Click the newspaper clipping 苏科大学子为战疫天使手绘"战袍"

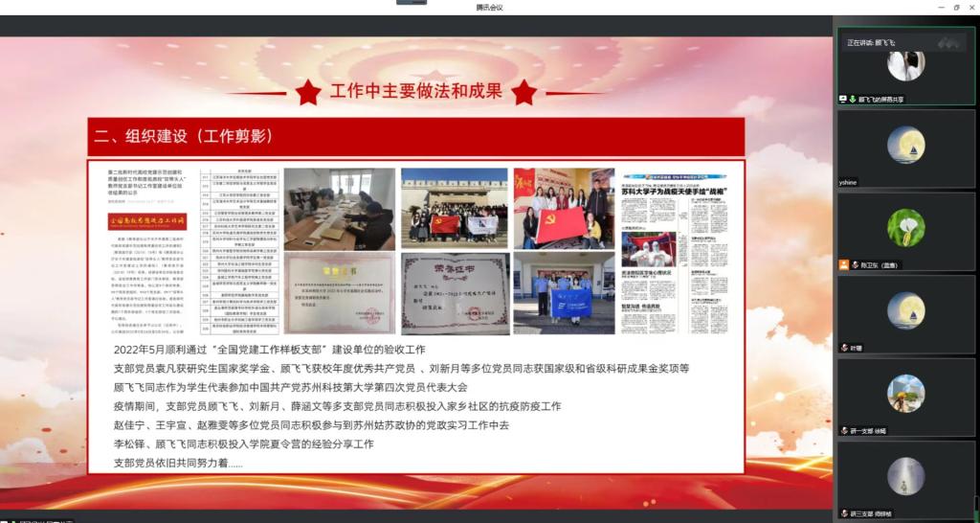click(677, 252)
